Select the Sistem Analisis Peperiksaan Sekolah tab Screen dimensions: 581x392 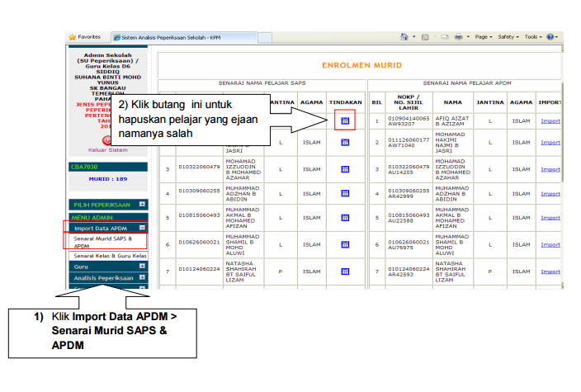tap(184, 37)
